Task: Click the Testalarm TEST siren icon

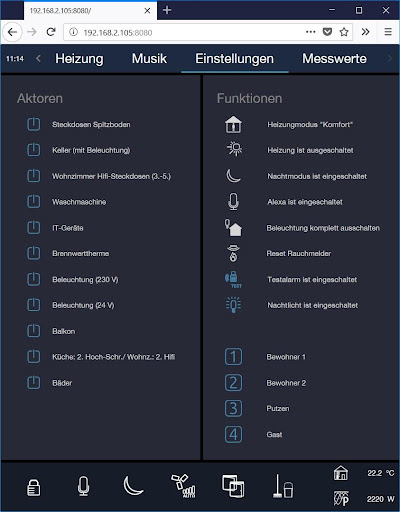Action: (x=233, y=280)
